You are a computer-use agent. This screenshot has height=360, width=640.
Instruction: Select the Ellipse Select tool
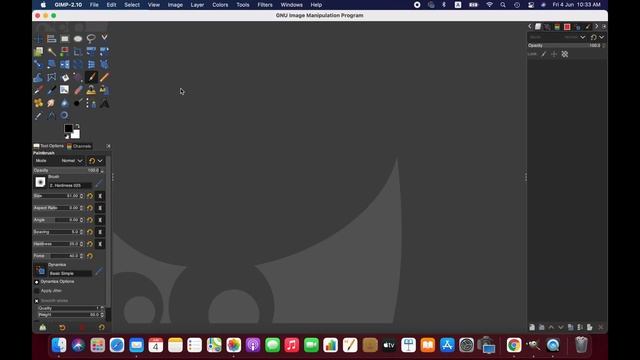78,39
